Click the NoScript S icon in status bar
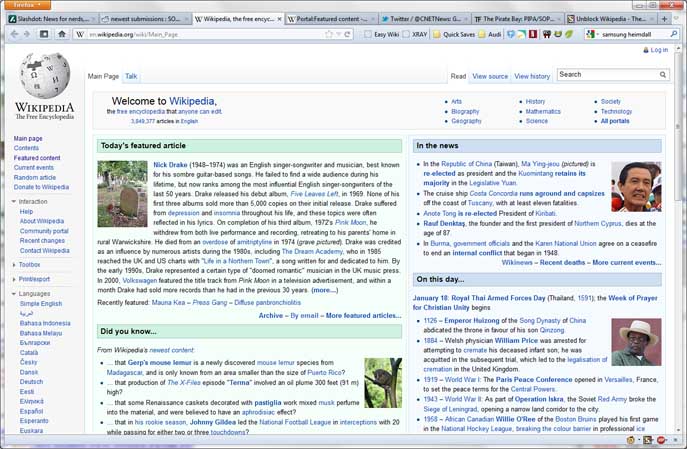Screen dimensions: 687x449 (x=646, y=440)
